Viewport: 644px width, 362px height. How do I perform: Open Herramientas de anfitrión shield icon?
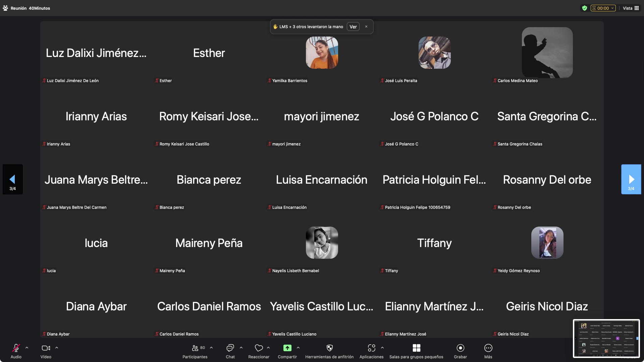tap(329, 348)
